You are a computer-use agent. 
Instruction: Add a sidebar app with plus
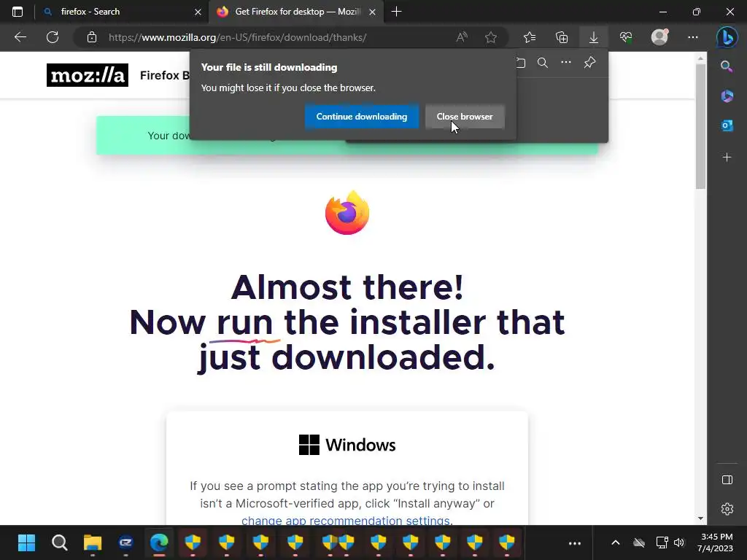[727, 157]
